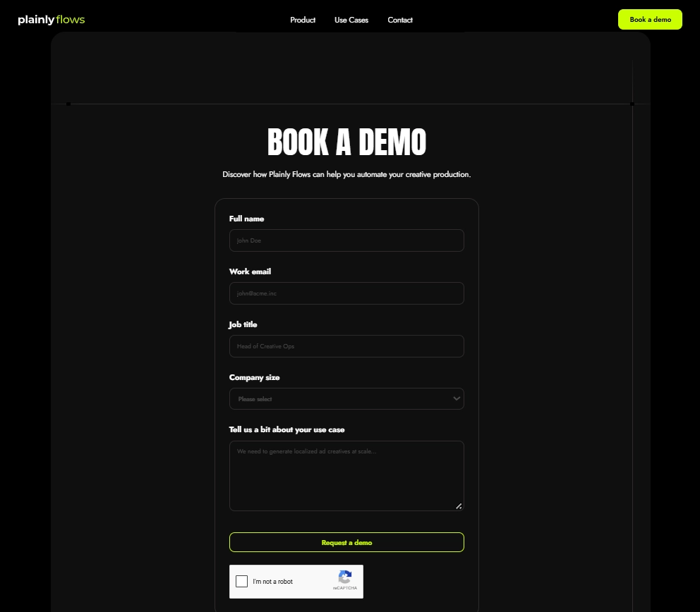This screenshot has height=612, width=700.
Task: Click the Company size dropdown chevron
Action: click(x=457, y=398)
